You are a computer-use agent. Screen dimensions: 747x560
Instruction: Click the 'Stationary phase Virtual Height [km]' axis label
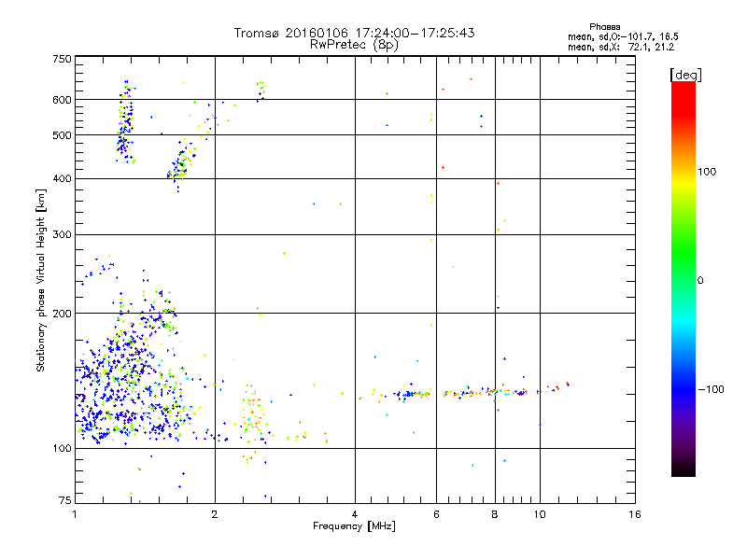41,281
